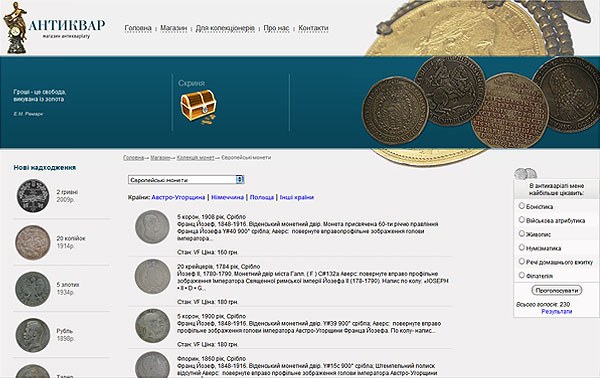Open the 20 копійок 1914 coin image

(33, 243)
